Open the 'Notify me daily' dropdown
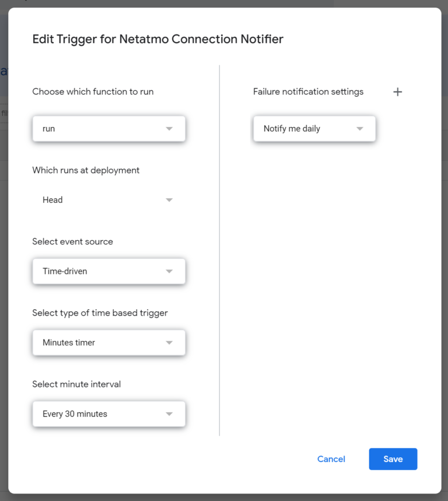Image resolution: width=448 pixels, height=501 pixels. point(314,128)
